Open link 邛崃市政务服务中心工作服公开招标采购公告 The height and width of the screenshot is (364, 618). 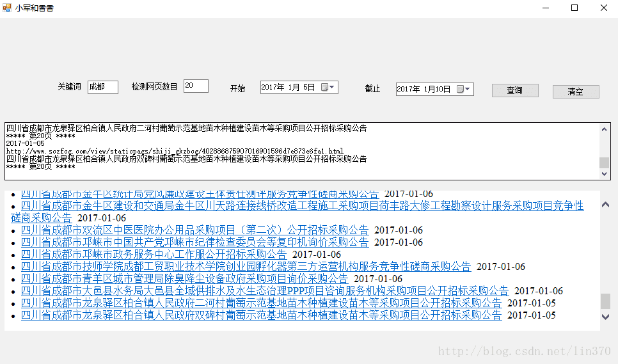[x=154, y=255]
